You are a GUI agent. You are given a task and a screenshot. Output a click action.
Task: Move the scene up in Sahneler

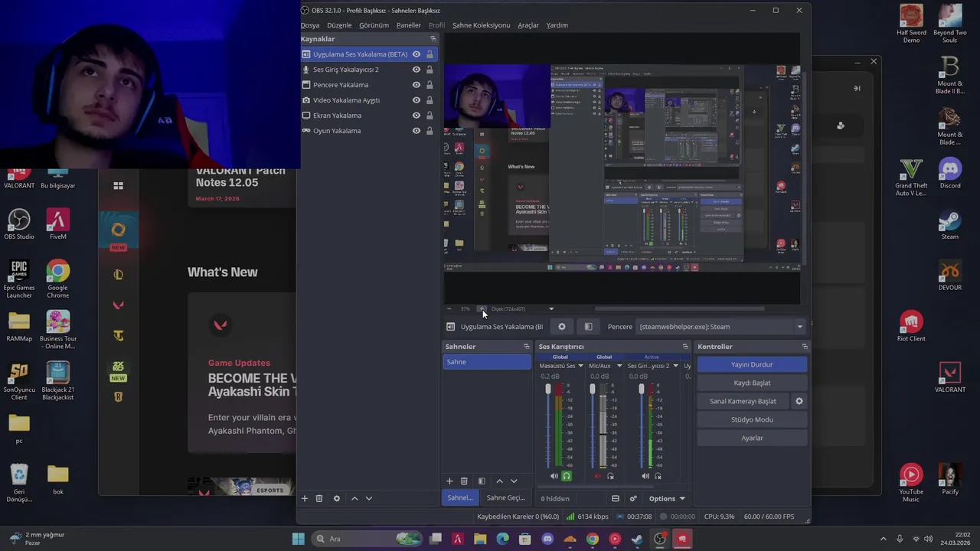coord(499,481)
